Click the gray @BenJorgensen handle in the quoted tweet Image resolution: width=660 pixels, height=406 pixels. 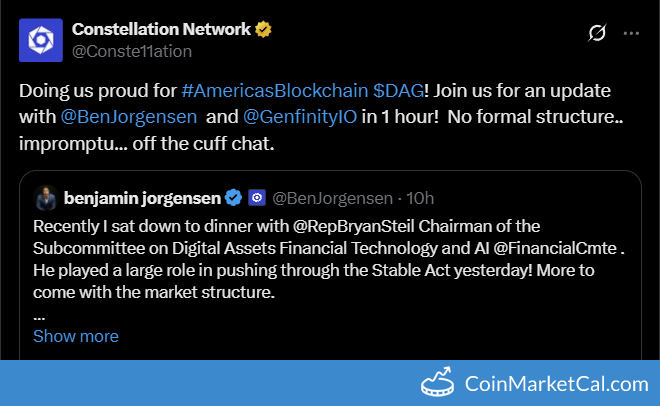tap(333, 198)
